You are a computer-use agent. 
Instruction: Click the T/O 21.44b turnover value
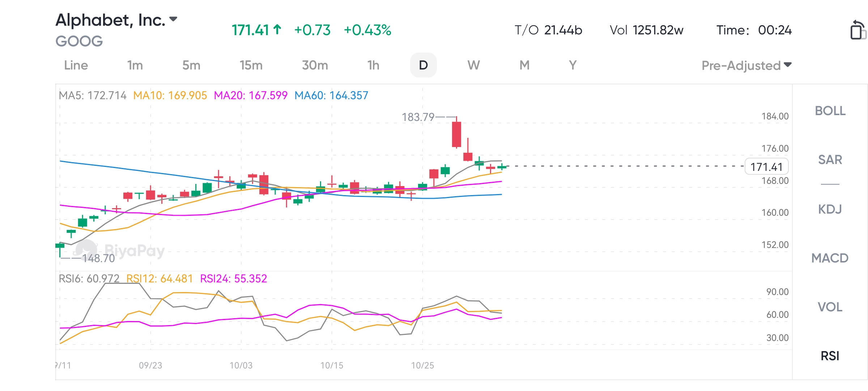[x=548, y=30]
